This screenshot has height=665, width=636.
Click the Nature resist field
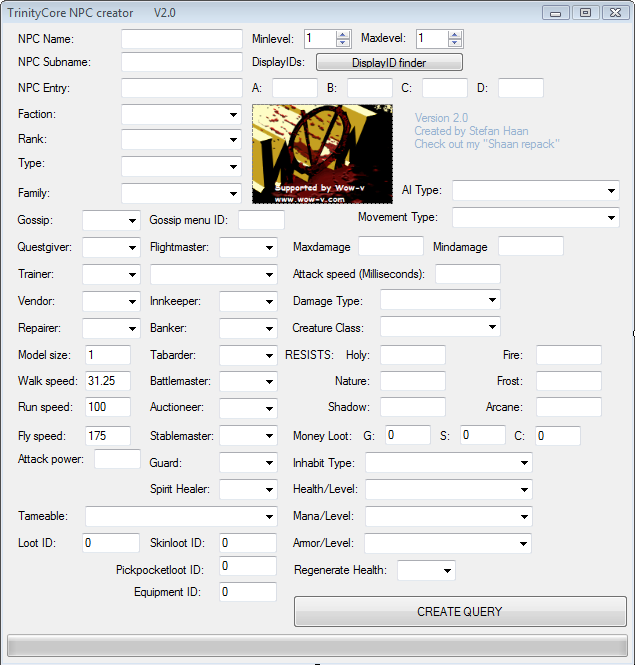pos(413,381)
